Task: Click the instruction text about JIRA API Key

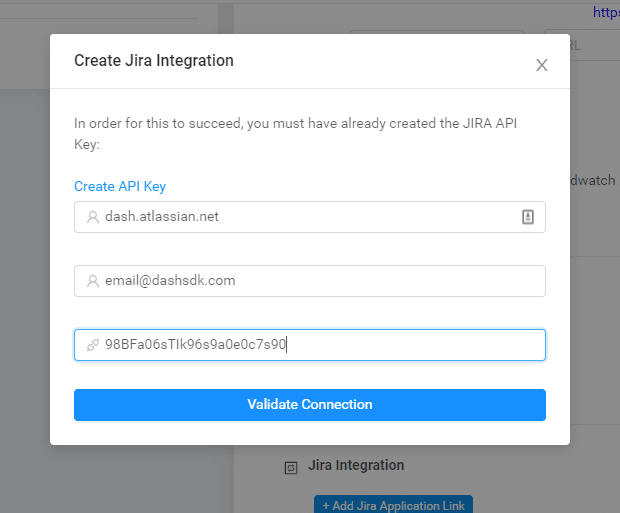Action: click(x=295, y=134)
